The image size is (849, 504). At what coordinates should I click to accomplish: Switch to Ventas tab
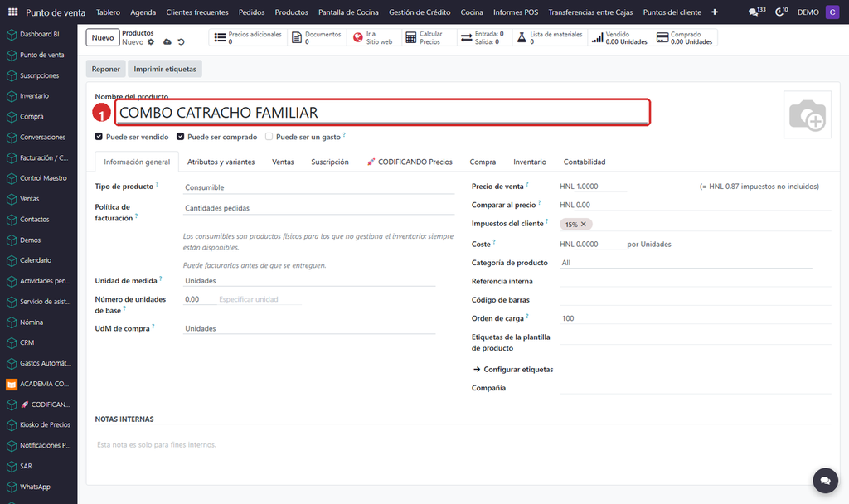click(283, 162)
